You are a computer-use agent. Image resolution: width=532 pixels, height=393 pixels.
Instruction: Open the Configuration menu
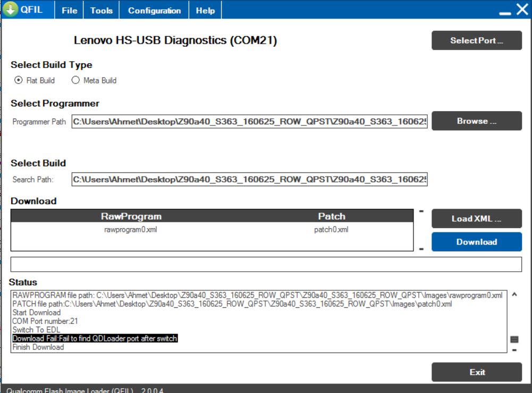(154, 11)
